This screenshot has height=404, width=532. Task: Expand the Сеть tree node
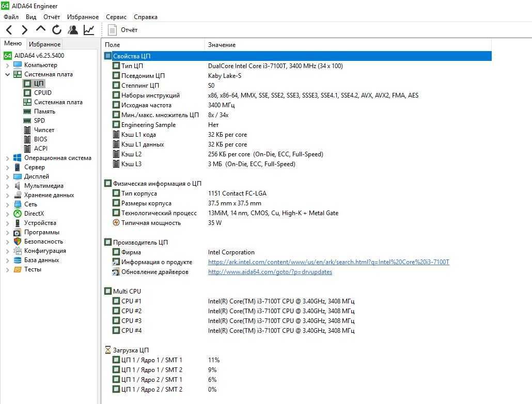[x=7, y=204]
